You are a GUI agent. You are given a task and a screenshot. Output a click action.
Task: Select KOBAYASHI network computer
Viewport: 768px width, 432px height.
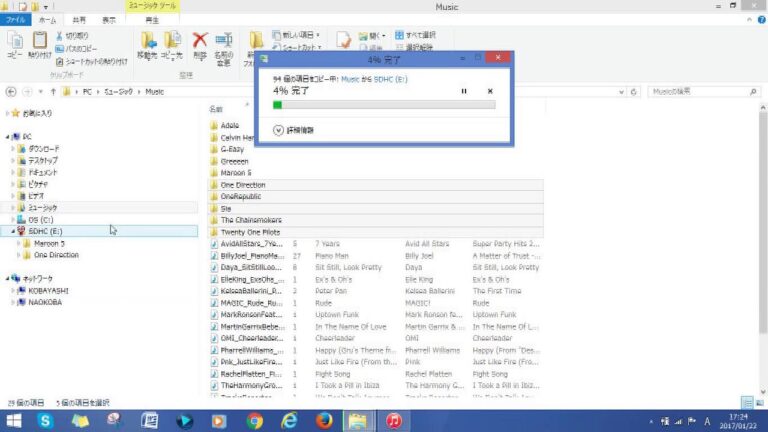(x=48, y=290)
